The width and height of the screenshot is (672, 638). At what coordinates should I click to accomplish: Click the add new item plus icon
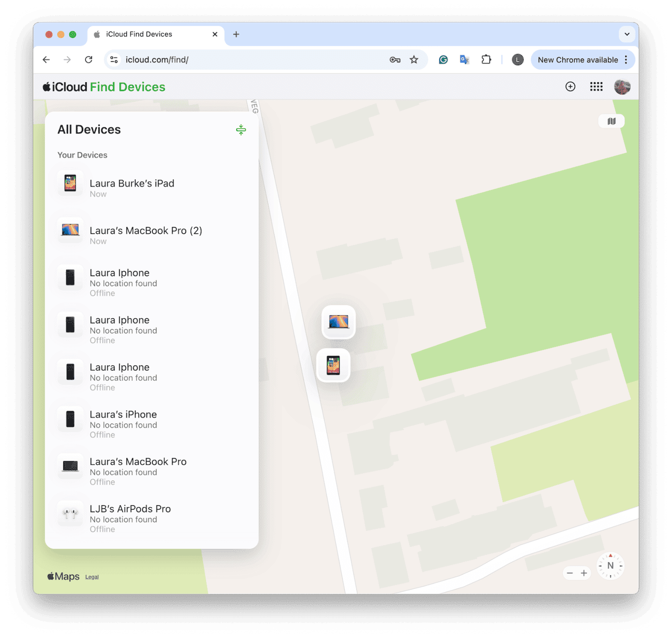570,86
